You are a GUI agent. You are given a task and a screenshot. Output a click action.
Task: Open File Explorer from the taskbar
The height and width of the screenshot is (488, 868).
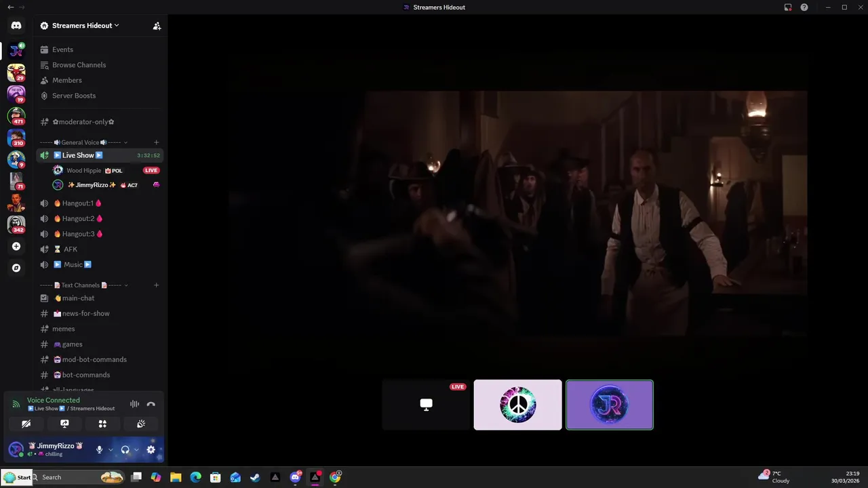tap(176, 477)
